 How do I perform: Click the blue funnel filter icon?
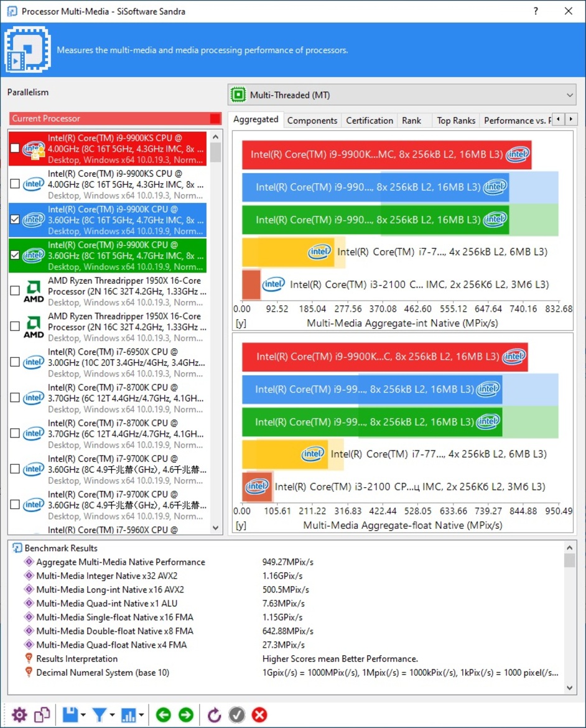100,714
